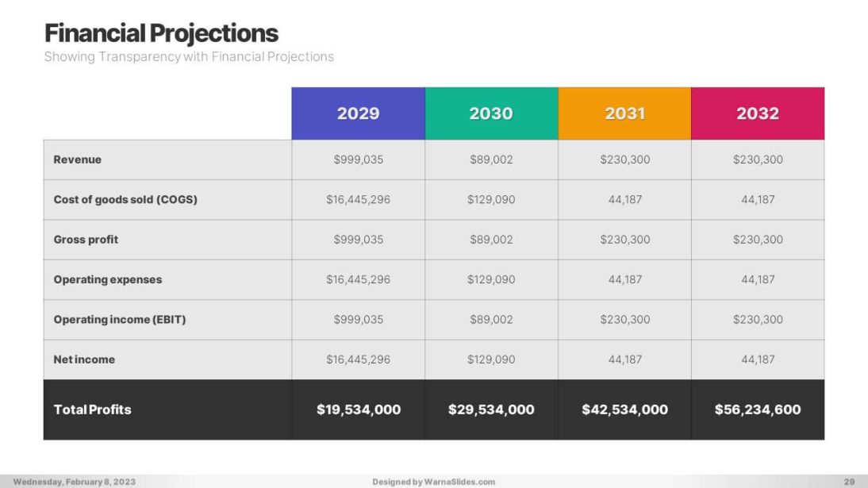Viewport: 868px width, 488px height.
Task: Click the Financial Projections title
Action: click(161, 33)
